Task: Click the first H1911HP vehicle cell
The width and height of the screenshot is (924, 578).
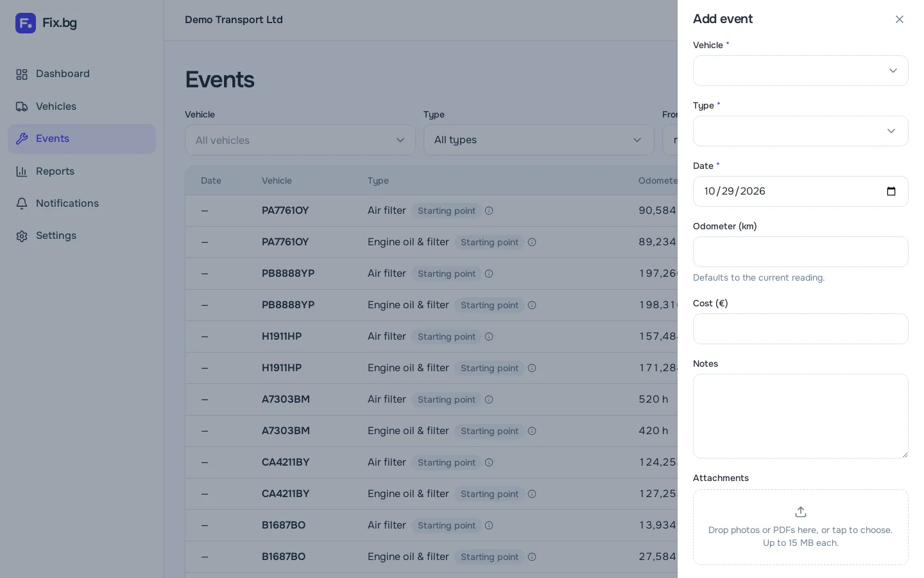Action: tap(282, 337)
